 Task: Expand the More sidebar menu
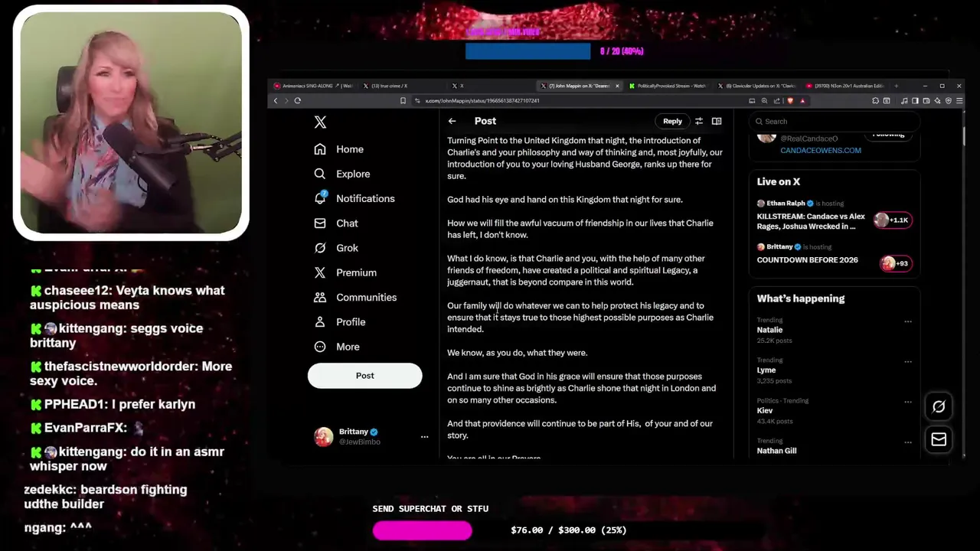pos(336,347)
